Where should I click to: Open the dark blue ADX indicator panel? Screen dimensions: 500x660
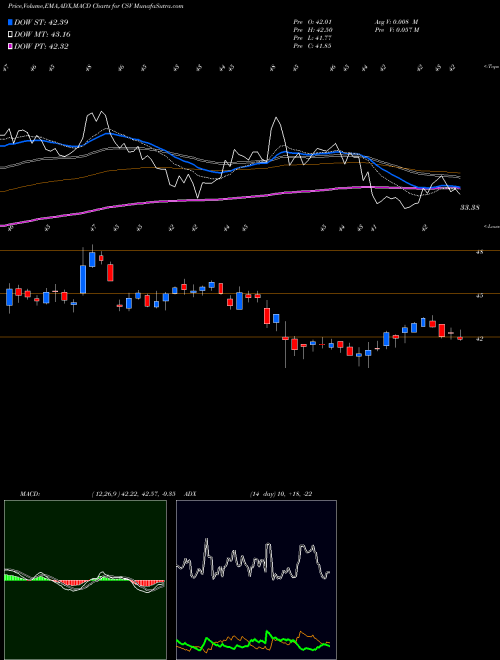(x=256, y=580)
